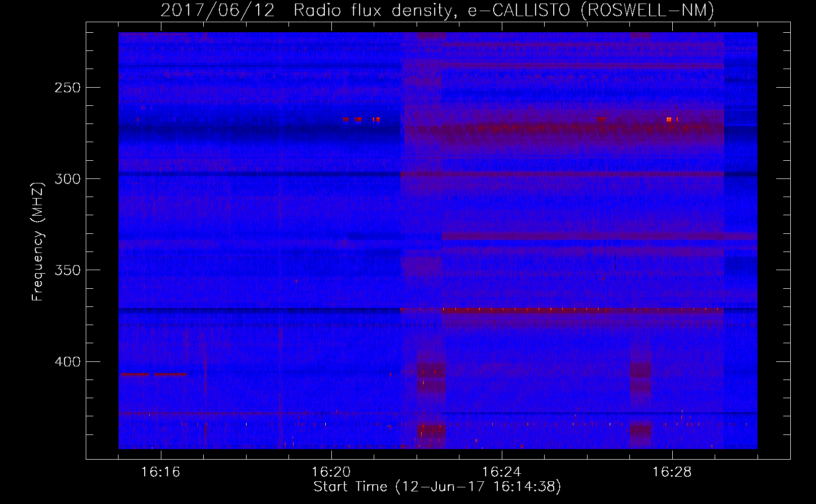This screenshot has height=504, width=816.
Task: Click the Frequency (MHZ) axis title
Action: [38, 241]
